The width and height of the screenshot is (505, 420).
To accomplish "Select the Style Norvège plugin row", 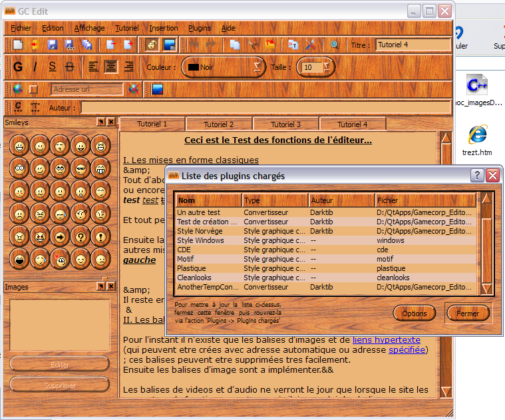I will click(x=326, y=231).
